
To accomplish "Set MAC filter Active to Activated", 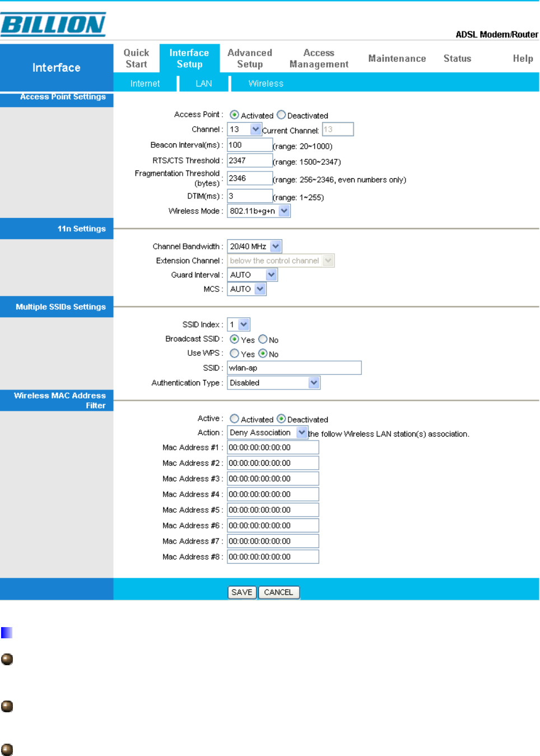I will coord(234,419).
